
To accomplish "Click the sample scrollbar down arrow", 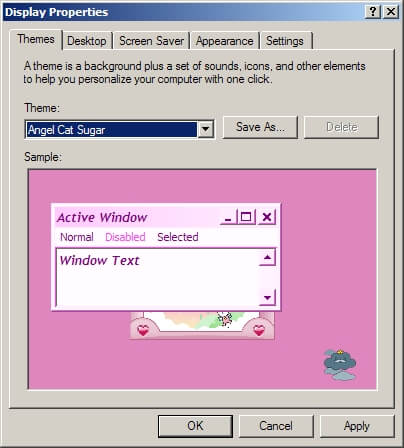I will (267, 297).
